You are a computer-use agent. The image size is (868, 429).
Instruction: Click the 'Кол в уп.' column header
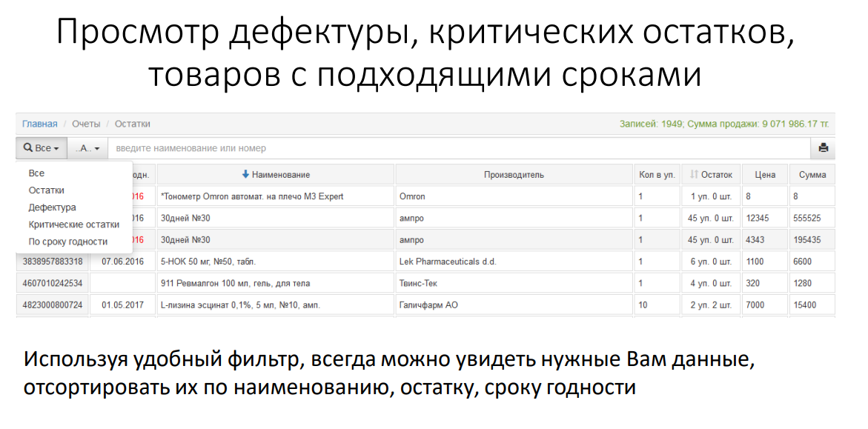coord(657,175)
